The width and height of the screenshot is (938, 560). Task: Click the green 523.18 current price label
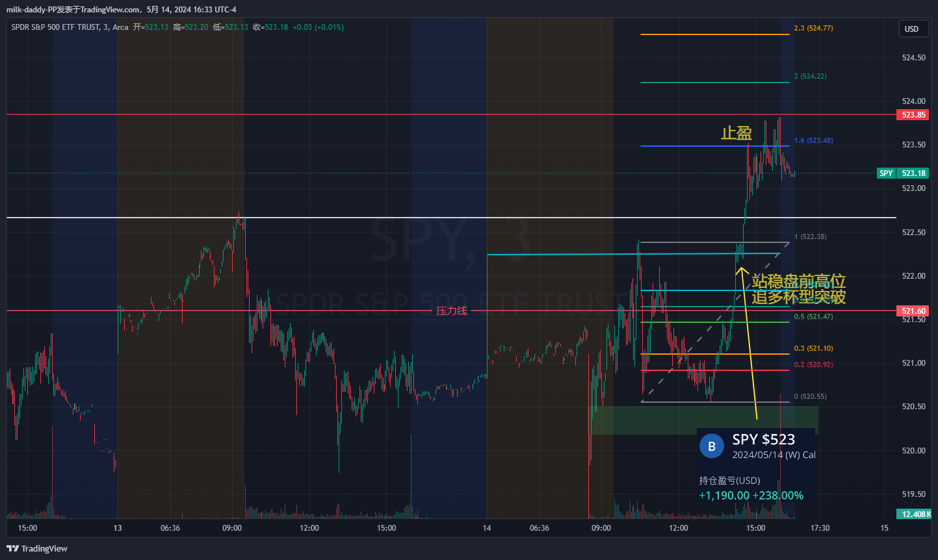tap(913, 173)
